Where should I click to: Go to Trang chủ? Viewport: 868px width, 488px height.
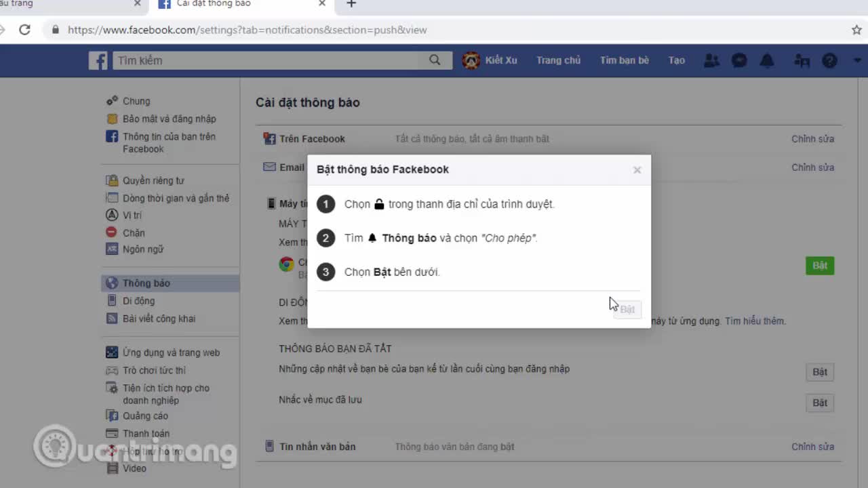(558, 60)
